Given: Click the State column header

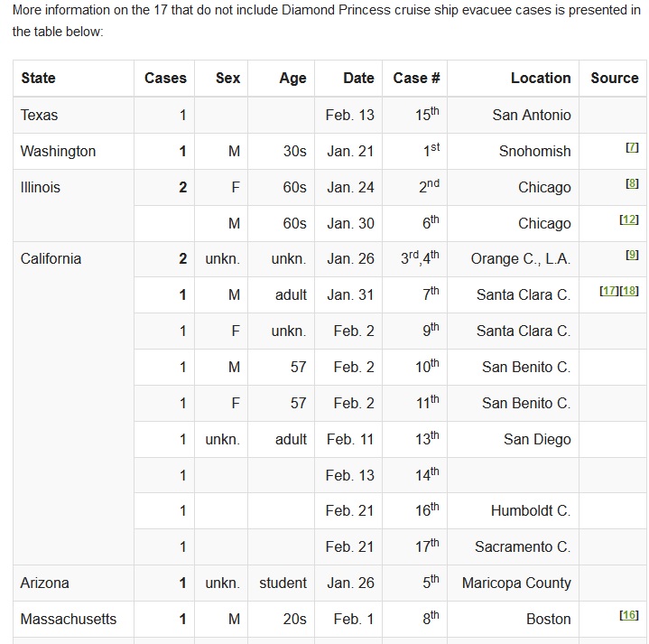Looking at the screenshot, I should (x=38, y=78).
